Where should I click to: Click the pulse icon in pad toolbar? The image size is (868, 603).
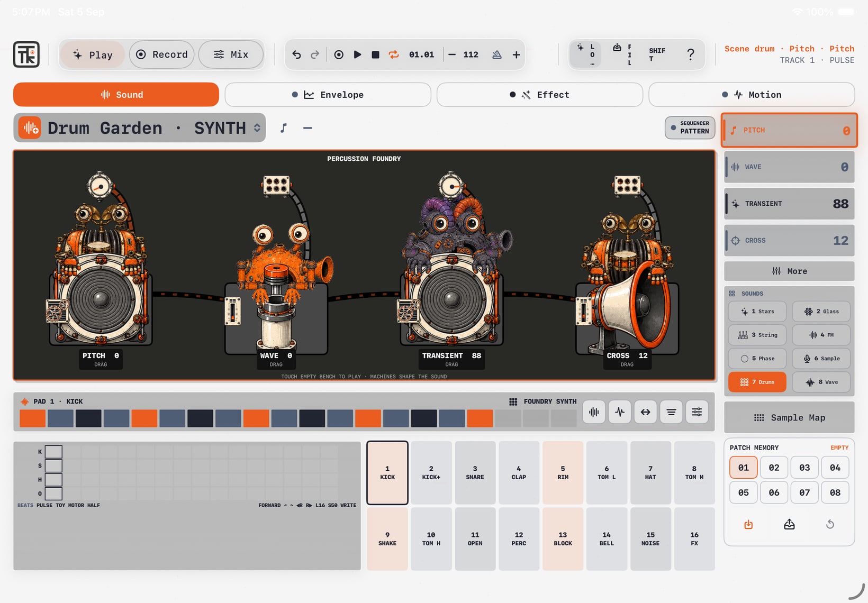tap(620, 412)
